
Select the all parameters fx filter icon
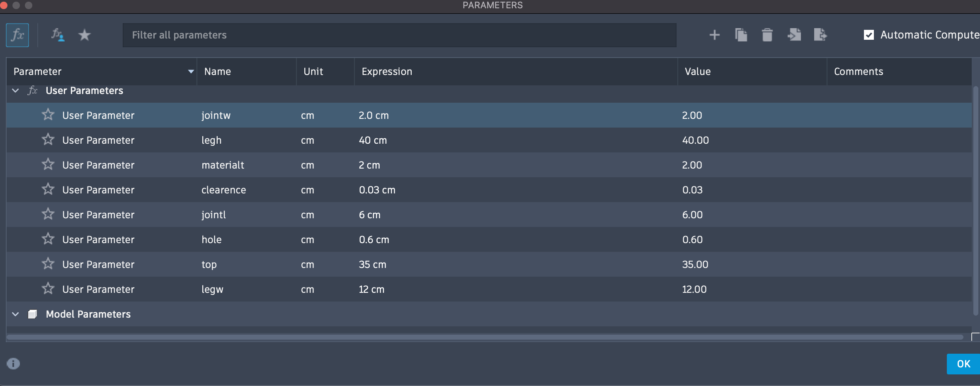pos(17,35)
